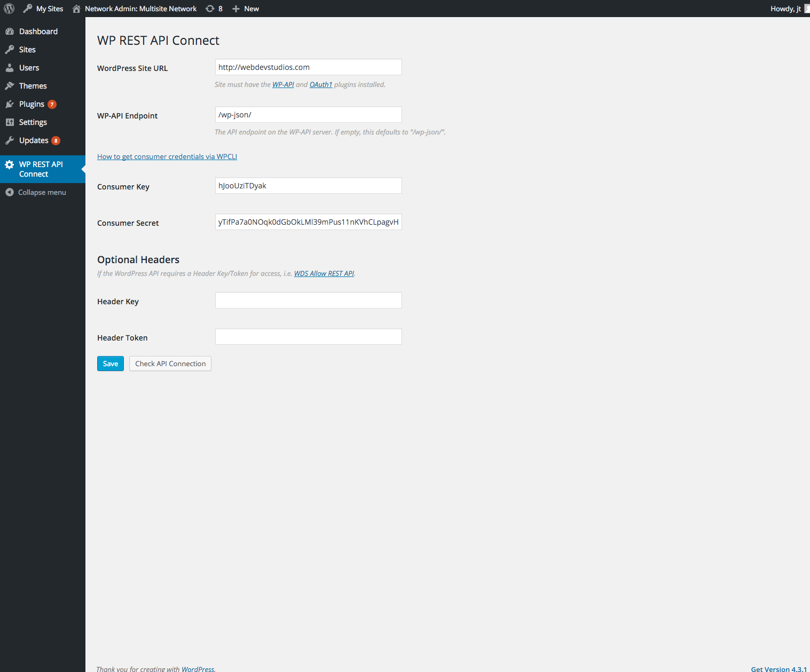The image size is (810, 672).
Task: Click the Header Token label
Action: [x=122, y=338]
